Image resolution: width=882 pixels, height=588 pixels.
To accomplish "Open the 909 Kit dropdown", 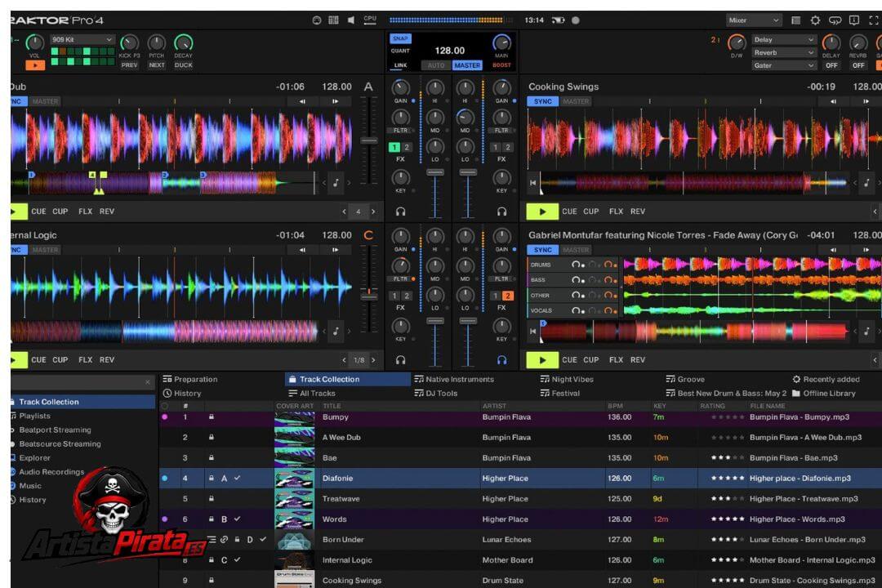I will (x=82, y=39).
